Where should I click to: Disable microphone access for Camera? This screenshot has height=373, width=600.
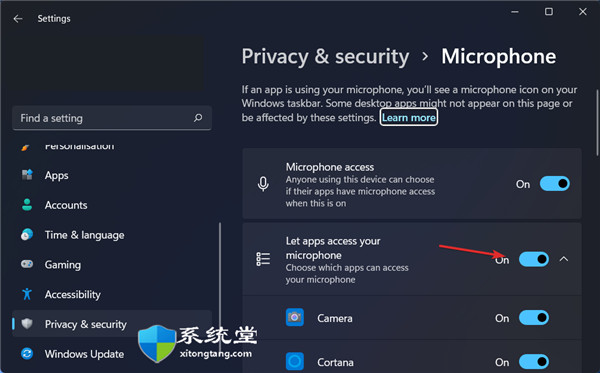534,318
